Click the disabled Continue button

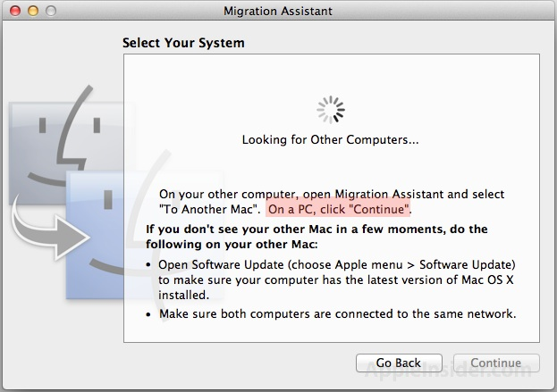click(x=496, y=363)
